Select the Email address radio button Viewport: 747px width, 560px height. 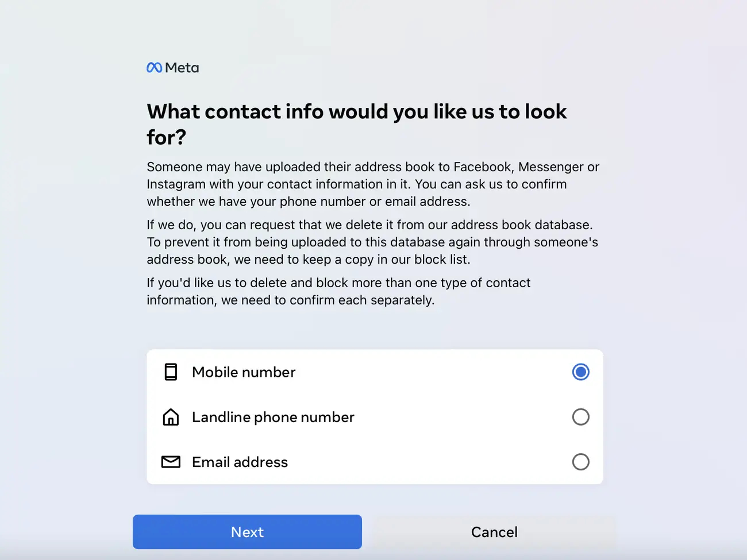pos(581,462)
